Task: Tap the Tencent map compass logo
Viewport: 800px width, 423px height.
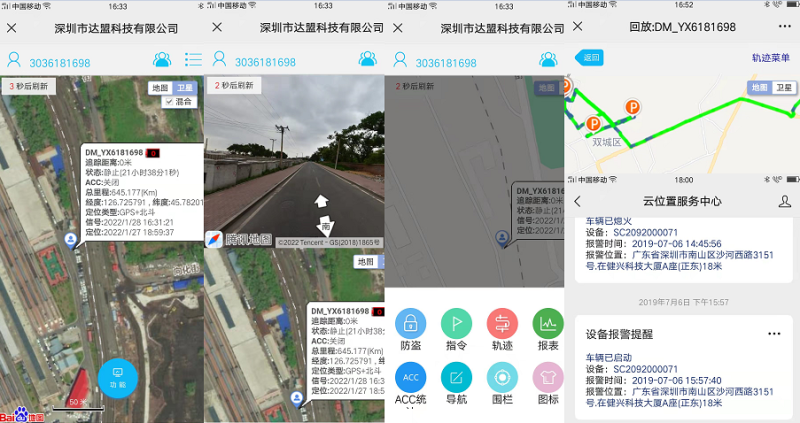Action: (x=214, y=239)
